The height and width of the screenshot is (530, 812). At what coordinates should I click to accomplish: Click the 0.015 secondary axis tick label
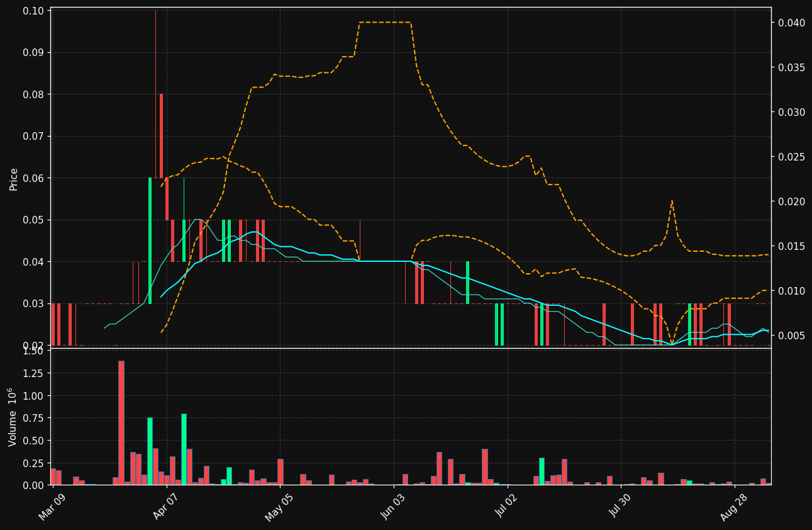click(791, 247)
